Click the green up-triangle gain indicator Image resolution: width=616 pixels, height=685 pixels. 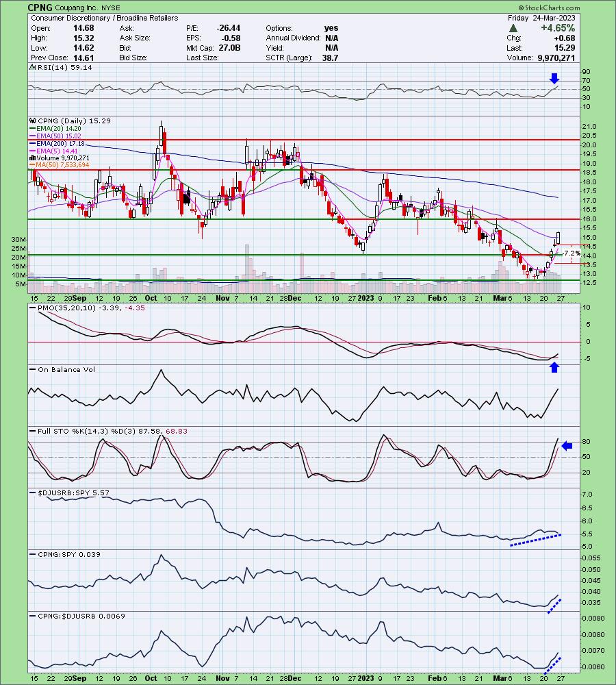coord(513,28)
